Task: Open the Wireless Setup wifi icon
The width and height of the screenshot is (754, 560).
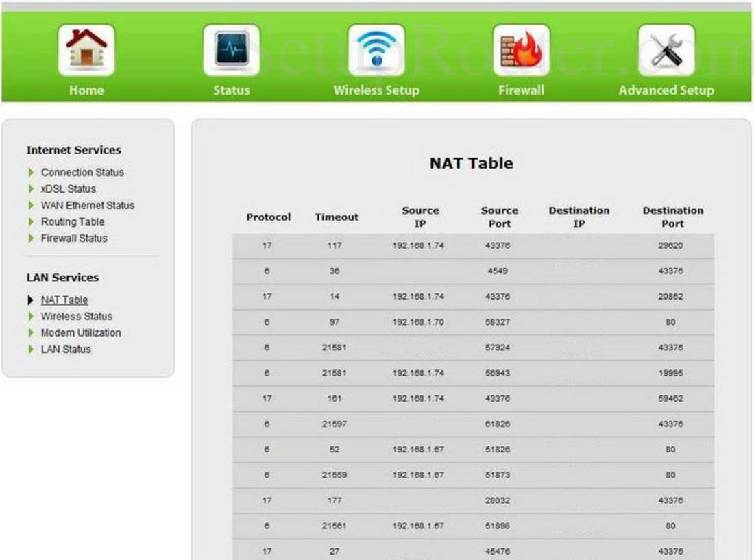Action: click(x=376, y=50)
